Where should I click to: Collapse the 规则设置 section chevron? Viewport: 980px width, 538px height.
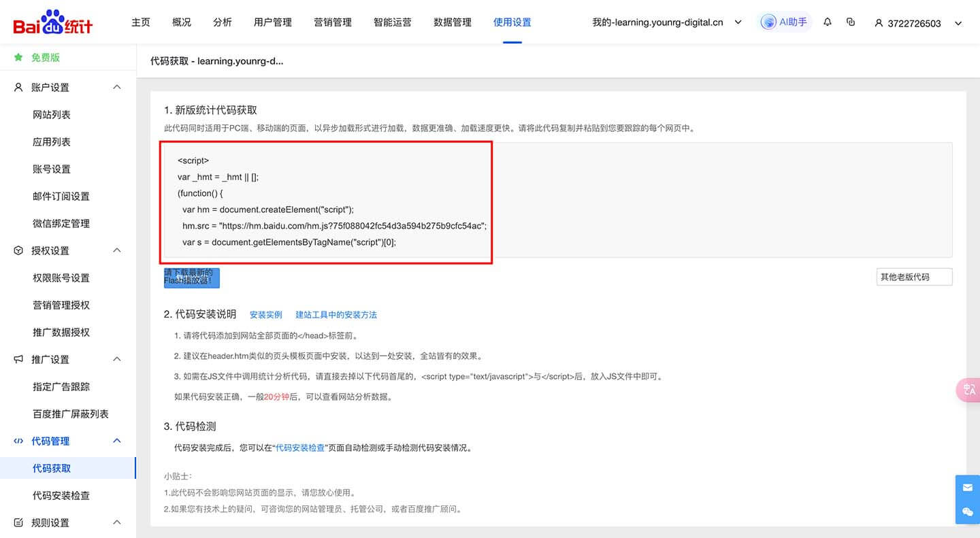tap(117, 522)
